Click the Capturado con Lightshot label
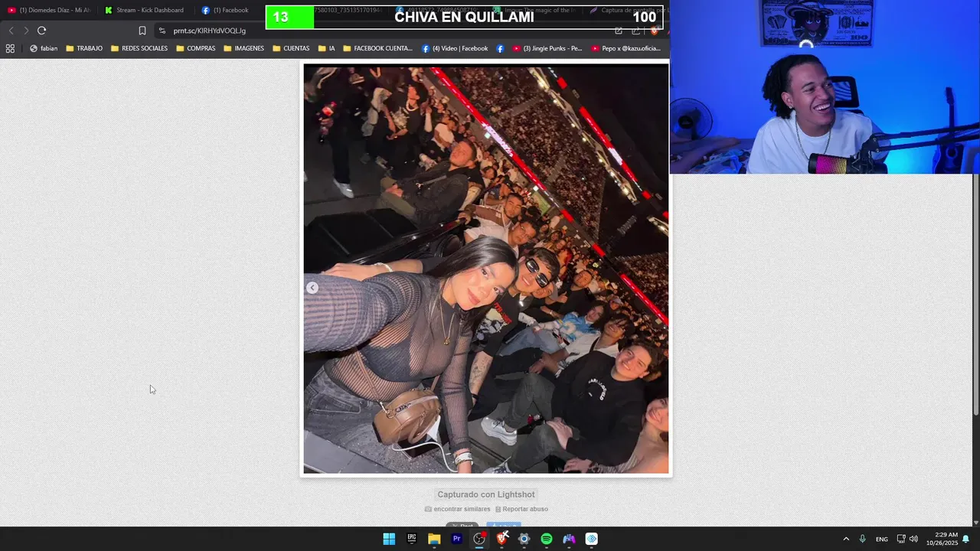The width and height of the screenshot is (980, 551). click(x=486, y=494)
